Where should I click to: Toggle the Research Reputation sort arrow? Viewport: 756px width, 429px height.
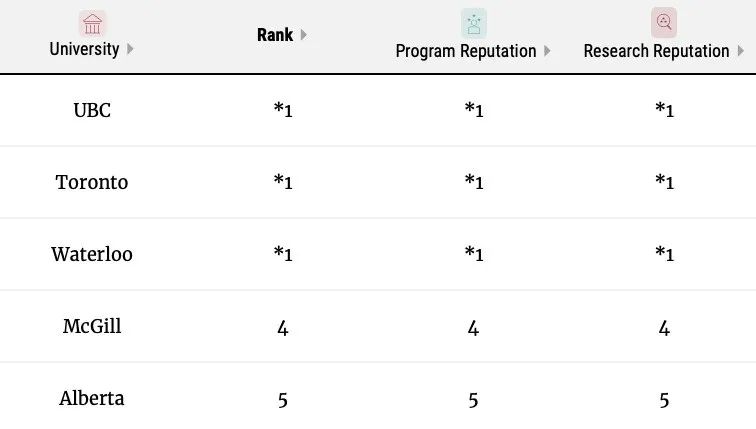tap(739, 51)
